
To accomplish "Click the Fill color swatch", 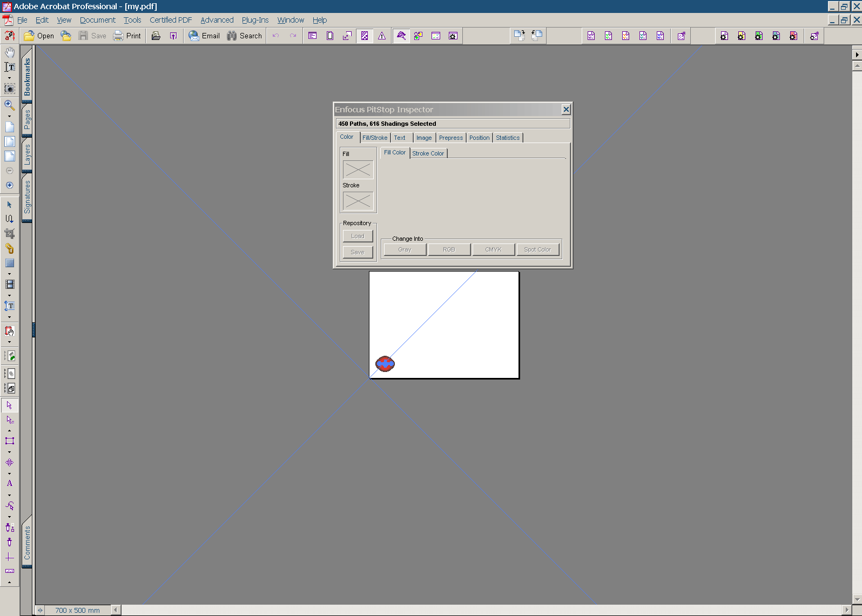I will pos(358,170).
